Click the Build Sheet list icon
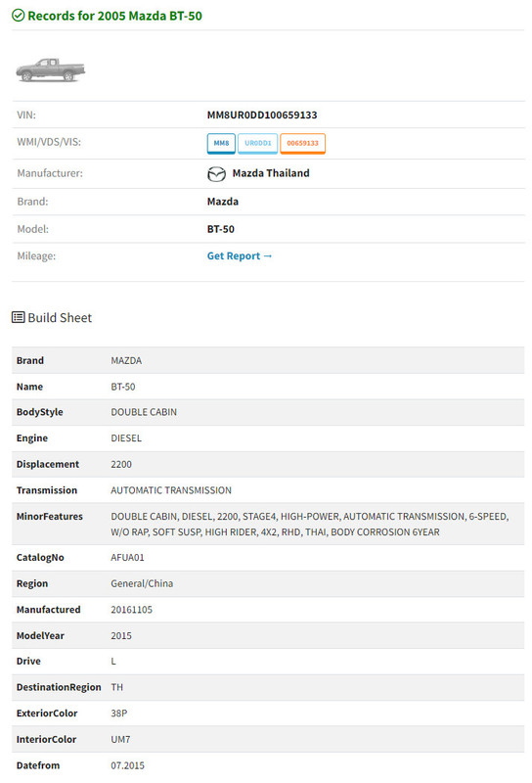The image size is (532, 783). 18,317
